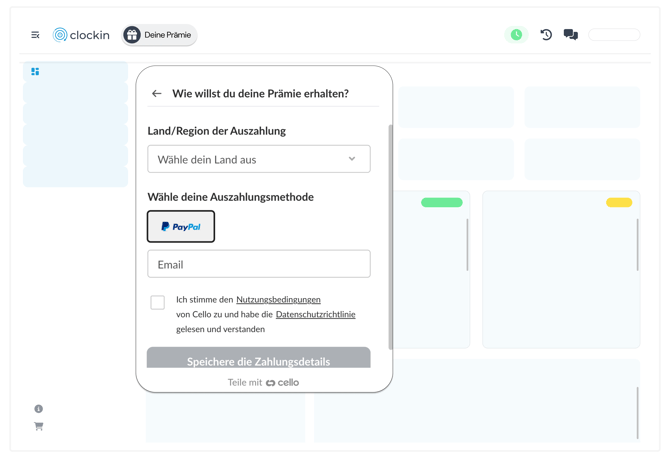Viewport: 670px width, 458px height.
Task: Accept the Nutzungsbedingungen checkbox
Action: point(158,302)
